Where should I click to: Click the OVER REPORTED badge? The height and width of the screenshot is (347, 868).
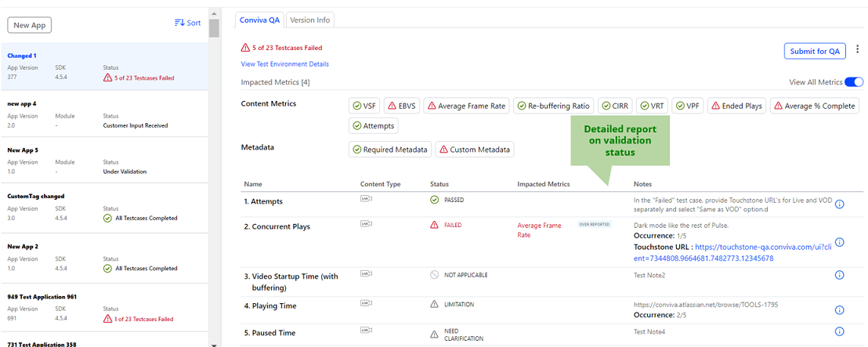[594, 224]
